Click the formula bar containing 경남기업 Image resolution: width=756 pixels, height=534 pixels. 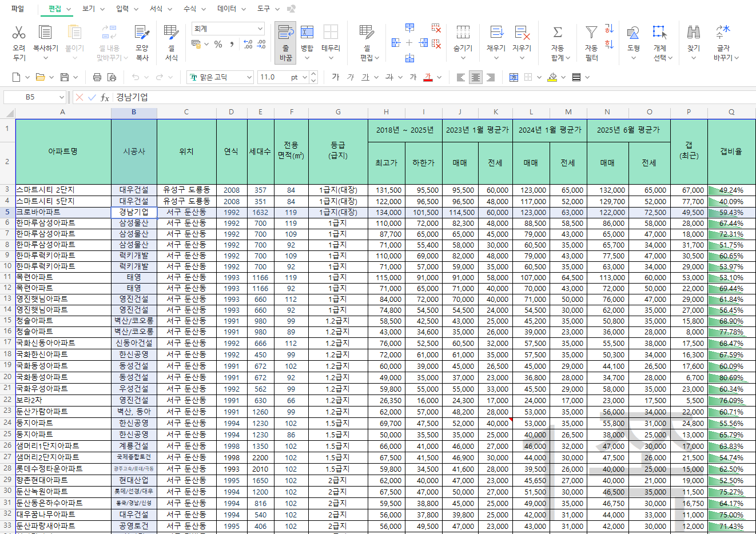(x=400, y=97)
